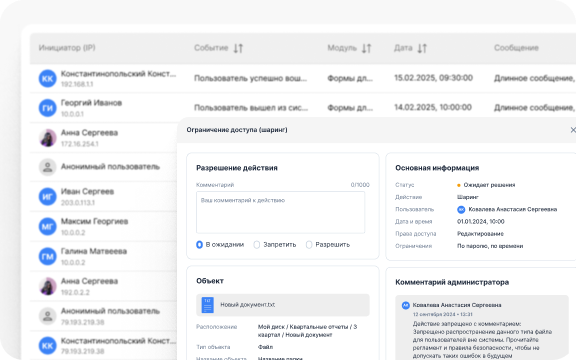The height and width of the screenshot is (360, 576).
Task: Click Анна Сергеева photo avatar at 192.0.2.2
Action: click(47, 286)
